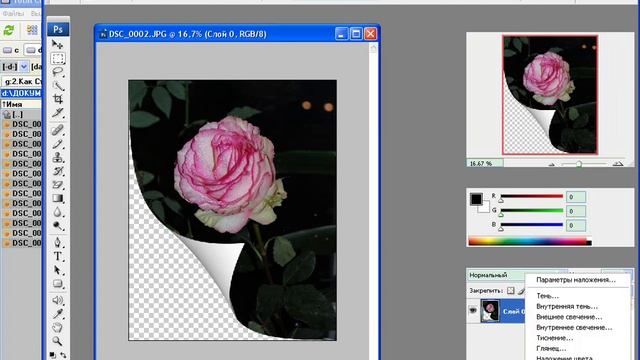Select the Slice tool

pos(58,113)
